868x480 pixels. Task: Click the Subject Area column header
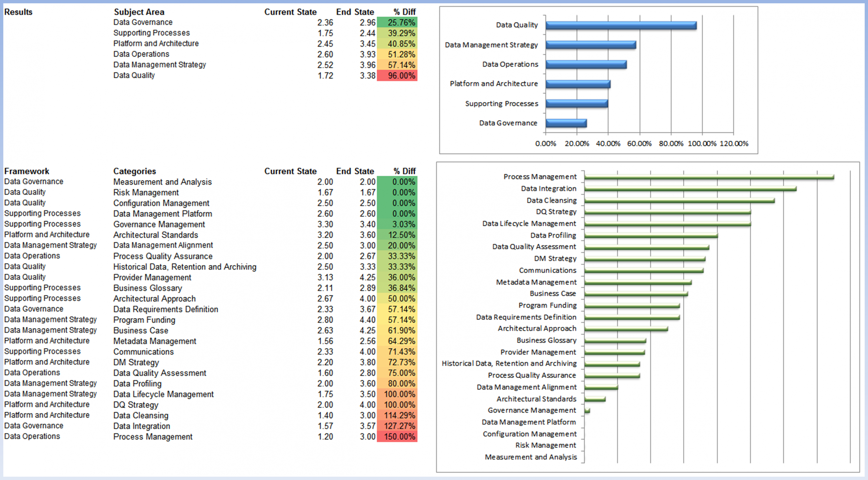click(139, 12)
